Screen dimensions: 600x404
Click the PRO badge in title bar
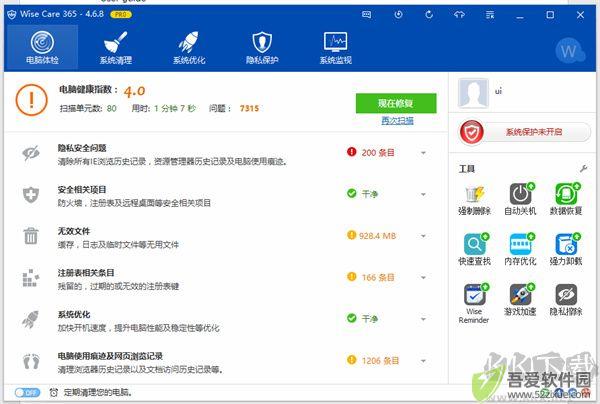point(121,15)
